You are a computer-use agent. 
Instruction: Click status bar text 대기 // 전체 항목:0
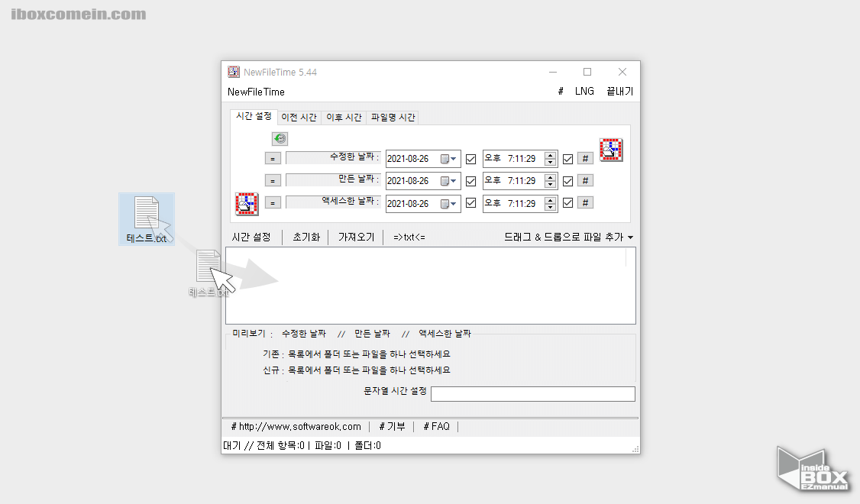[x=263, y=446]
